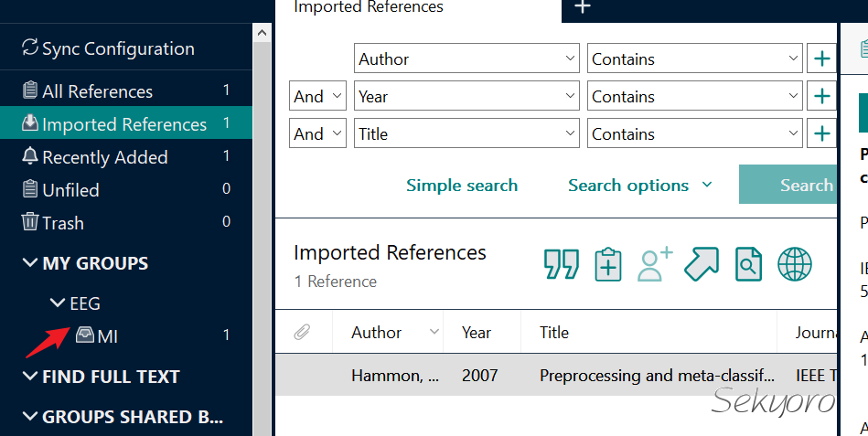
Task: Open a new tab with plus button
Action: pos(583,7)
